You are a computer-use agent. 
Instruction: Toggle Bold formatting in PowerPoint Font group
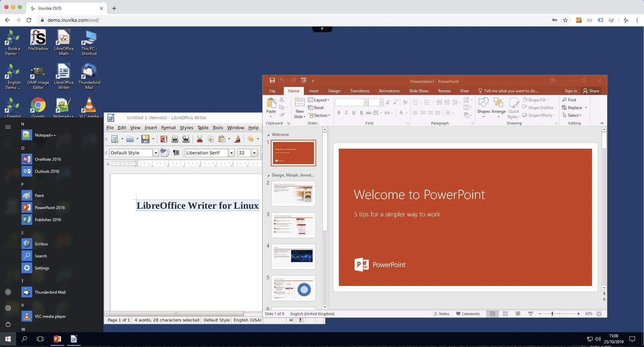coord(339,113)
